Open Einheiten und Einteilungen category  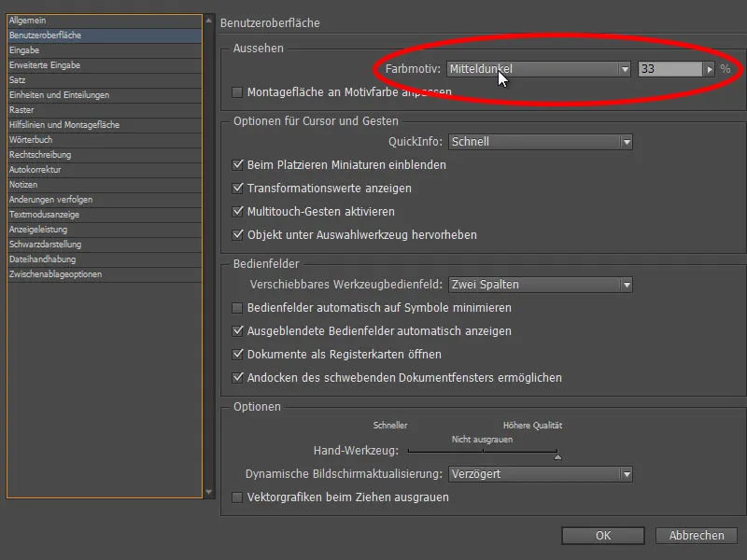pyautogui.click(x=105, y=95)
